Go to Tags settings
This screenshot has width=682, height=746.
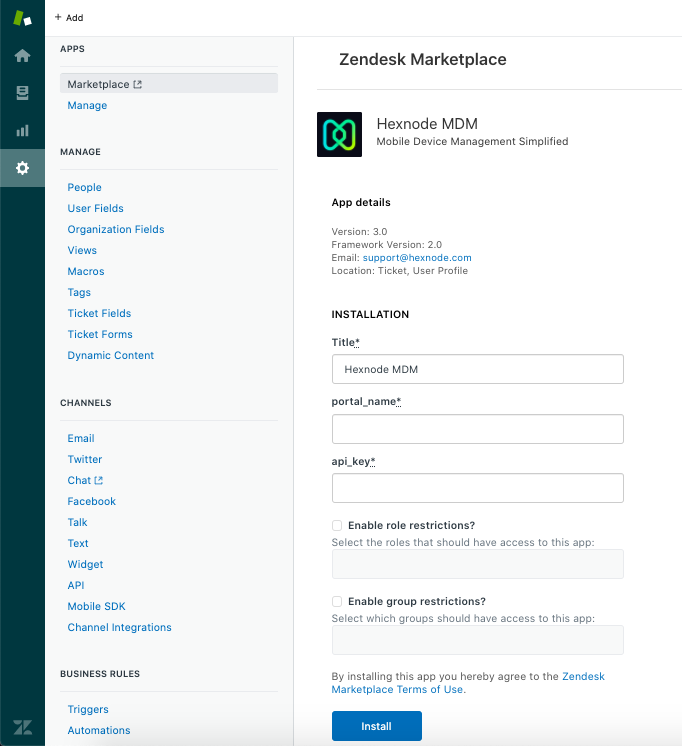point(79,292)
